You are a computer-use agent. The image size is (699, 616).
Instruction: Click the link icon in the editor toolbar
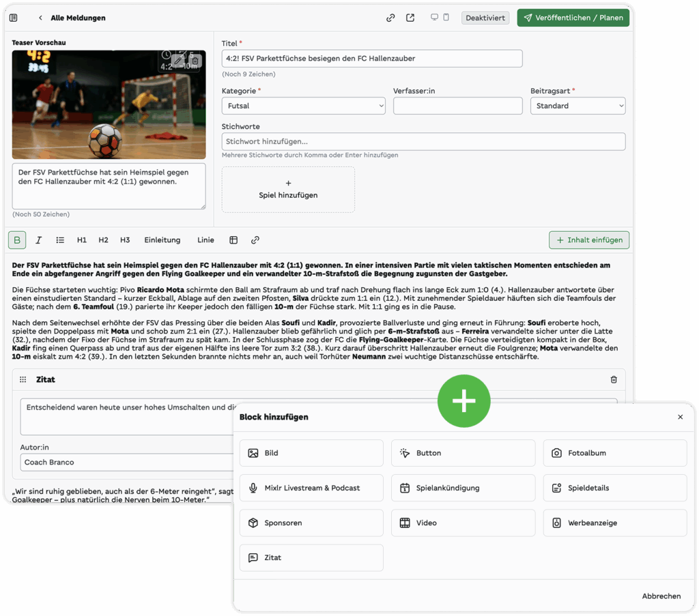(255, 240)
